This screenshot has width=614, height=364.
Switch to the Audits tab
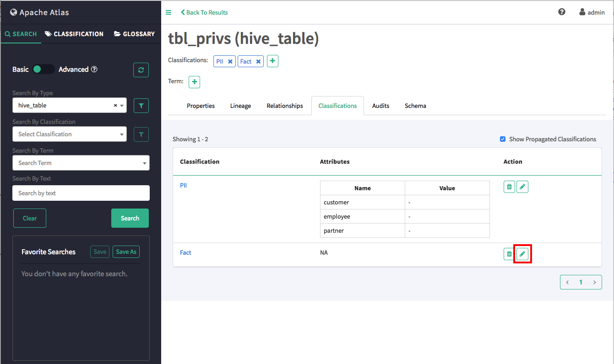coord(380,106)
